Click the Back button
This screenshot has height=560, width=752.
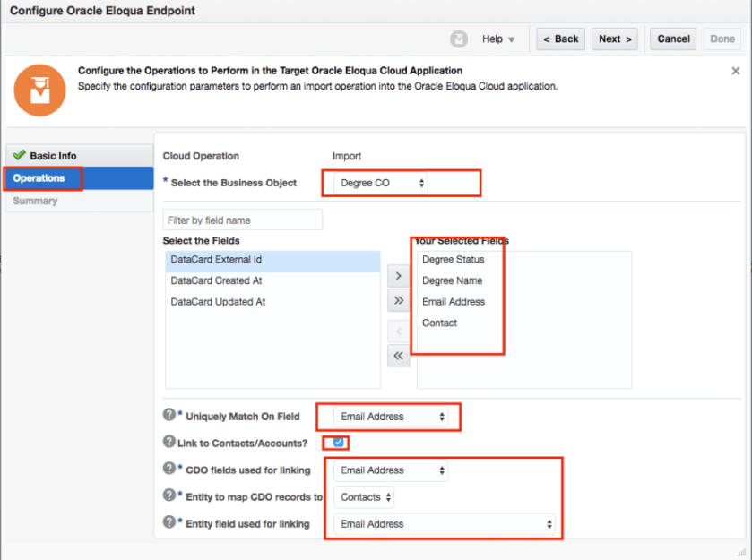[560, 39]
